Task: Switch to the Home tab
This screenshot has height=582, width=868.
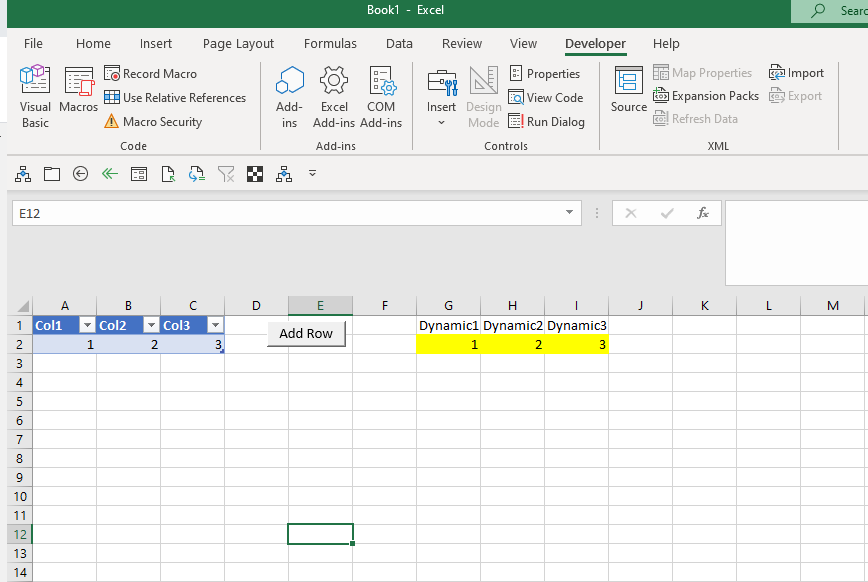Action: pyautogui.click(x=93, y=43)
